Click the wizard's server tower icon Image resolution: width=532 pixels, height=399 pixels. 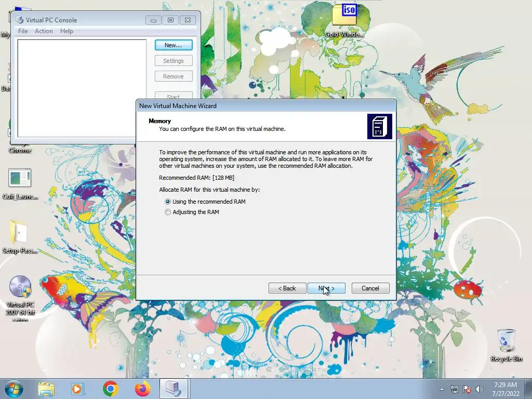380,127
